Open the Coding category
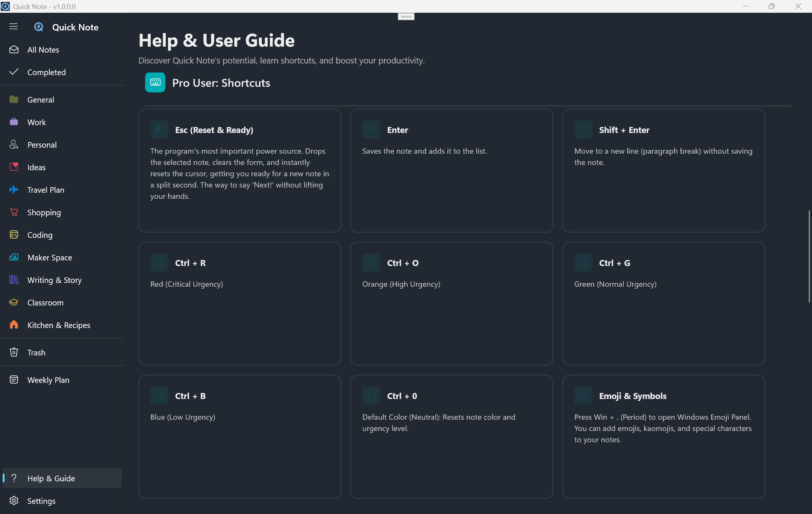Viewport: 812px width, 514px height. pyautogui.click(x=40, y=235)
